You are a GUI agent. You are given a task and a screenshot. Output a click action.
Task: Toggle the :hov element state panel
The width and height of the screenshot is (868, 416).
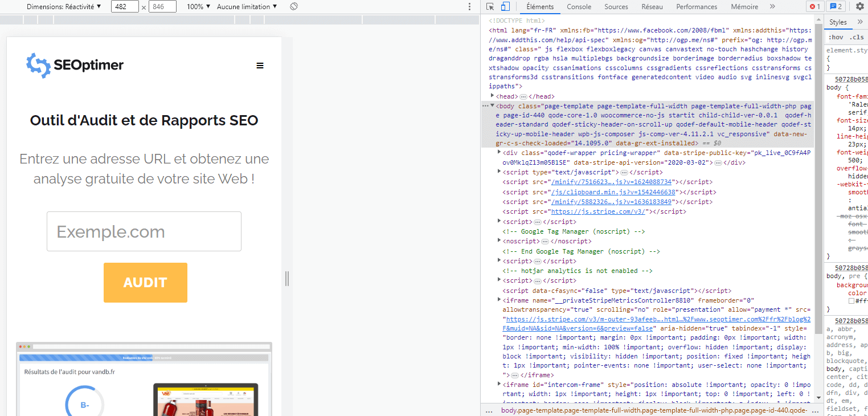(x=836, y=37)
